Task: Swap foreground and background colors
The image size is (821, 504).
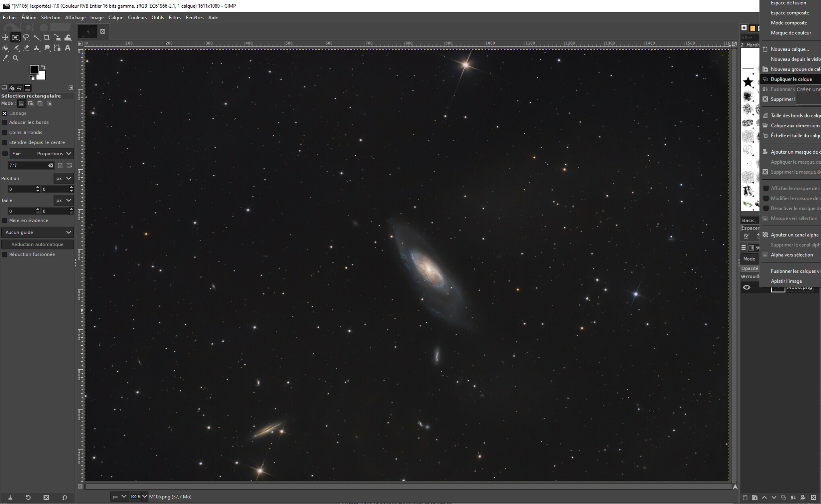Action: pos(43,67)
